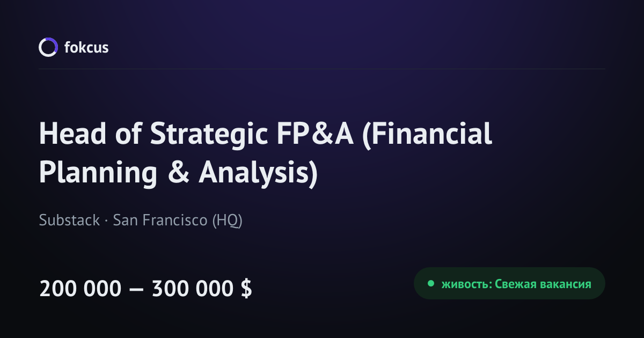Select the '300 000' maximum salary figure
This screenshot has height=338, width=644.
pyautogui.click(x=193, y=289)
